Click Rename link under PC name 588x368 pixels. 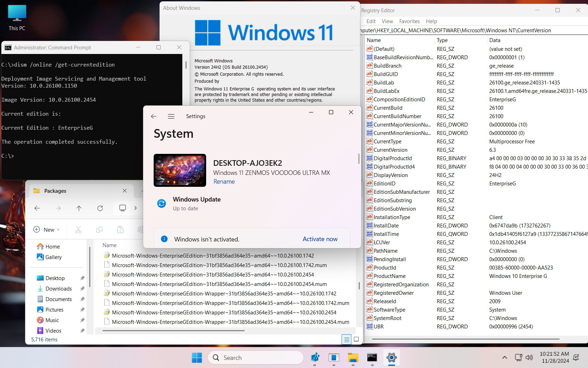coord(224,182)
